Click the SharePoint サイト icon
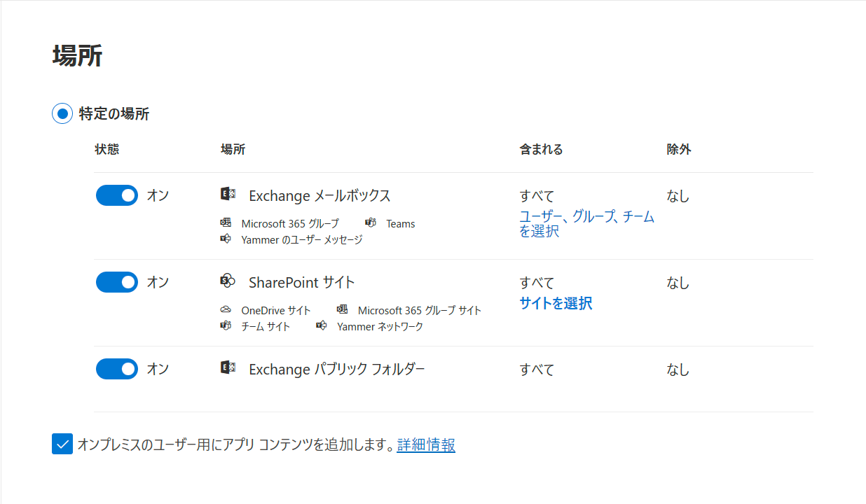Image resolution: width=866 pixels, height=504 pixels. [227, 281]
